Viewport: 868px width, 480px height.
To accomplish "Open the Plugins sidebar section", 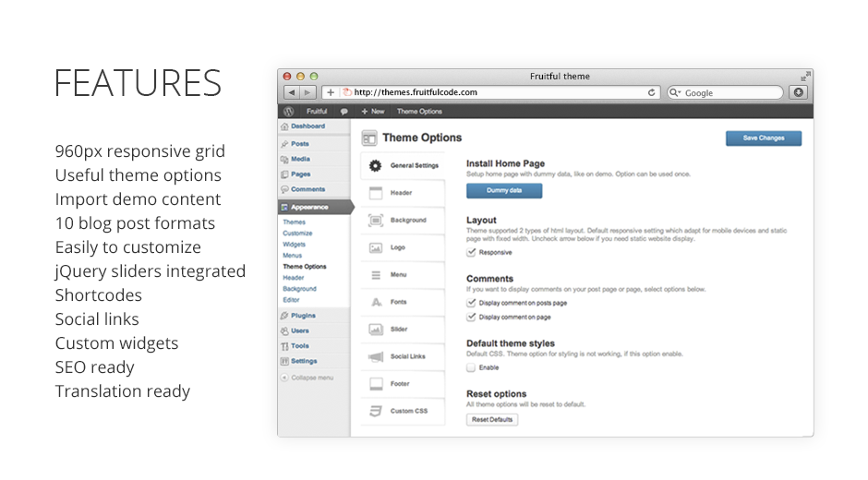I will pos(303,316).
